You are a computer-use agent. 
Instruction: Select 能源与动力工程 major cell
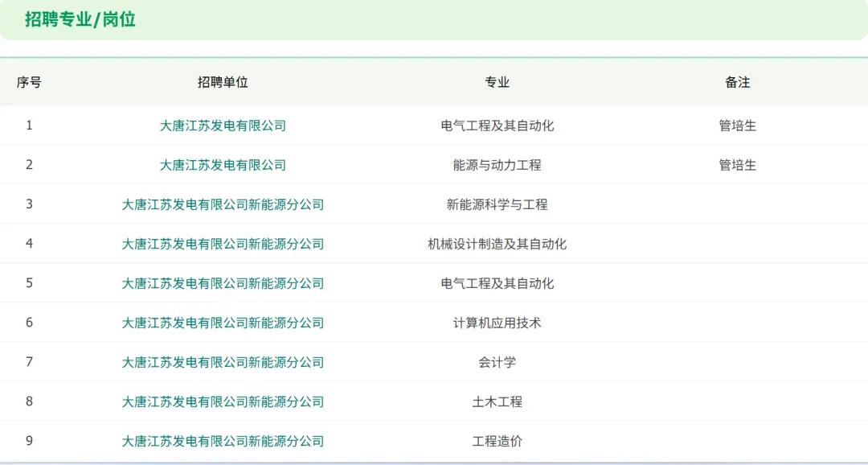click(497, 165)
